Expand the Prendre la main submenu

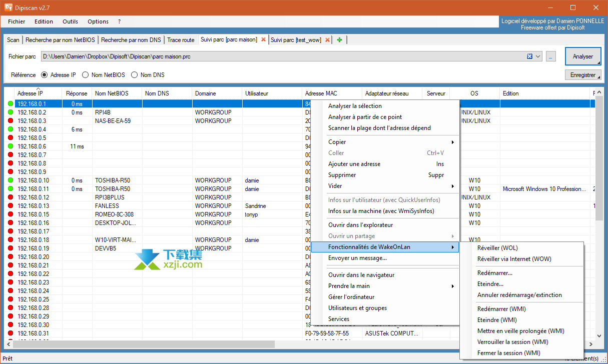tap(385, 286)
